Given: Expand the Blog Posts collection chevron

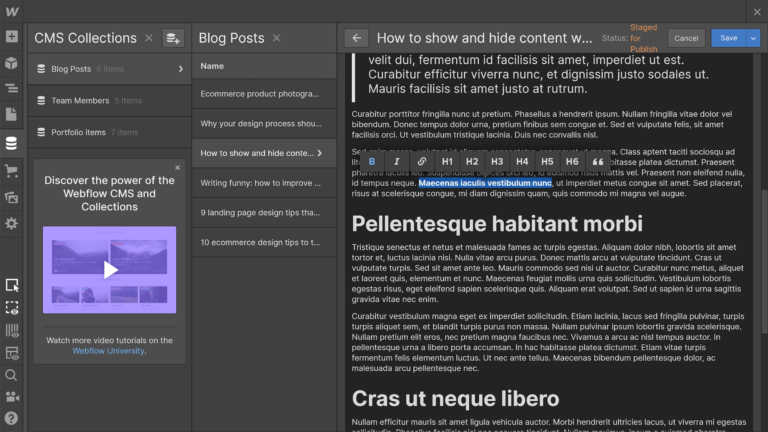Looking at the screenshot, I should click(181, 69).
